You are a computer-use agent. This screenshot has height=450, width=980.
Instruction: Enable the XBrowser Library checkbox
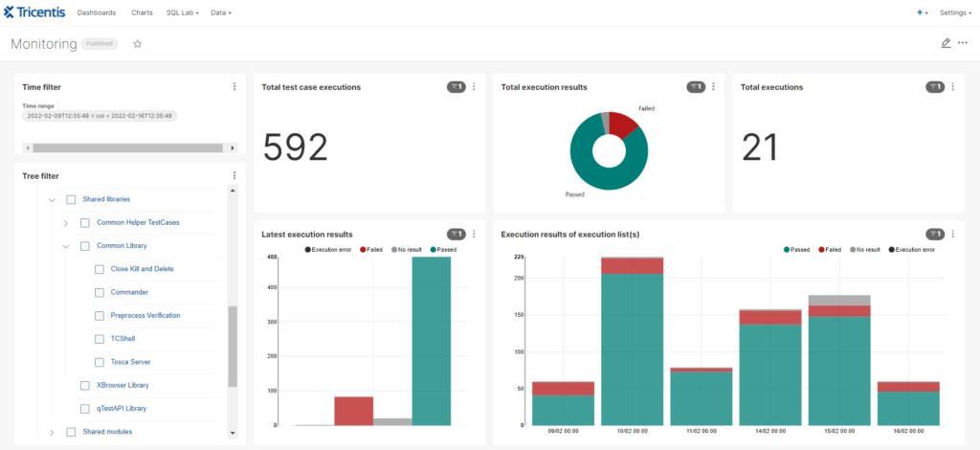pos(85,385)
